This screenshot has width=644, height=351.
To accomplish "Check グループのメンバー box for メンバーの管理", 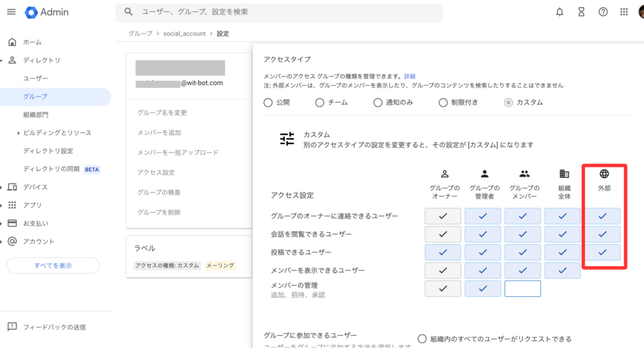I will tap(522, 289).
